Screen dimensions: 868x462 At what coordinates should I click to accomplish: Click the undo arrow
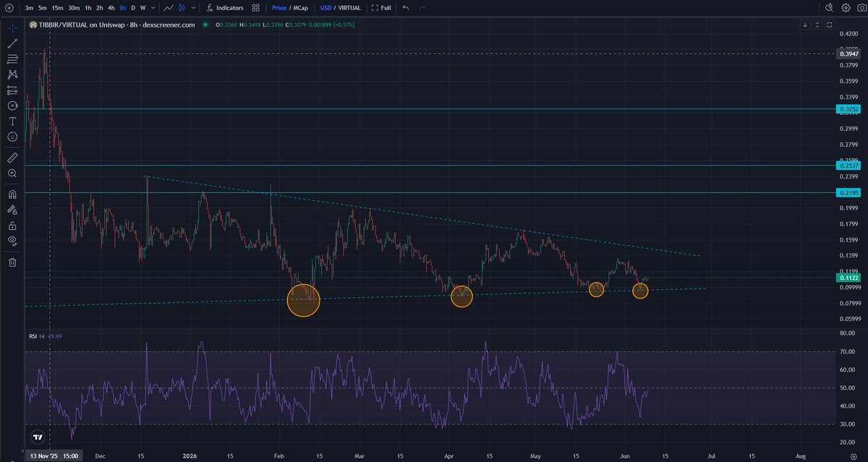(405, 8)
